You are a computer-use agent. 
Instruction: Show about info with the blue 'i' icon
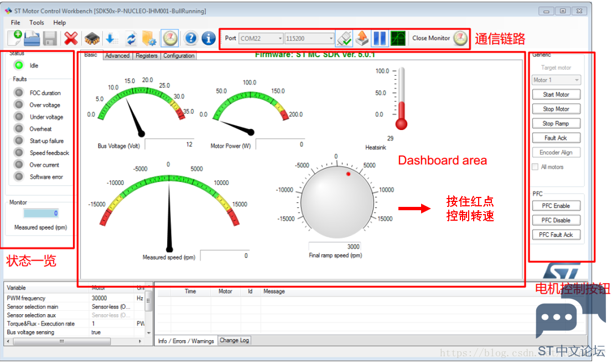pos(209,38)
